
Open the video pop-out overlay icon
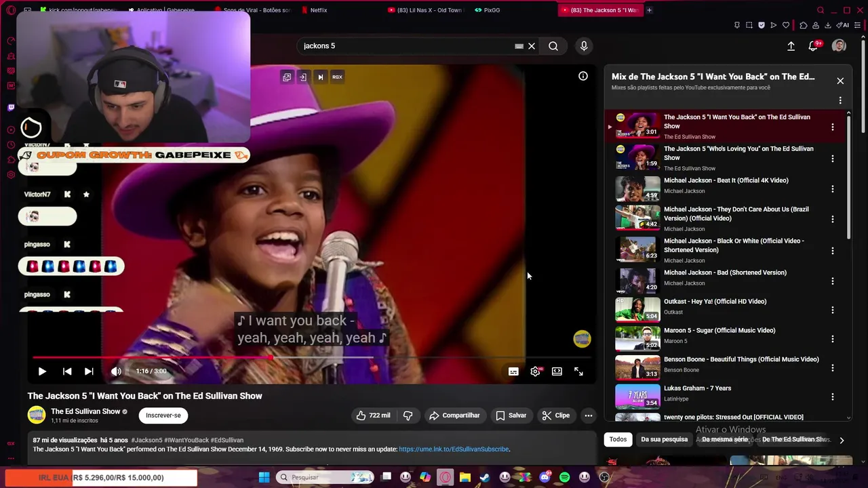(x=287, y=77)
